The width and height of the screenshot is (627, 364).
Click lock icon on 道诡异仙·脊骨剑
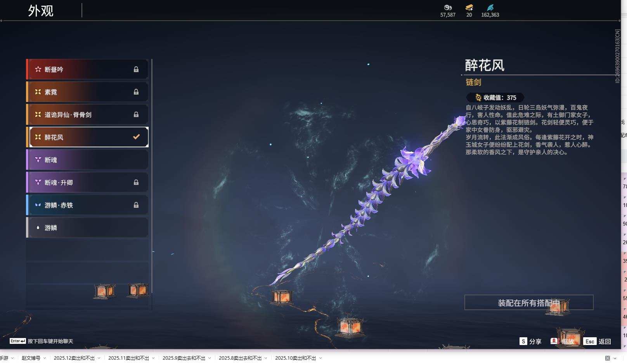pyautogui.click(x=136, y=114)
